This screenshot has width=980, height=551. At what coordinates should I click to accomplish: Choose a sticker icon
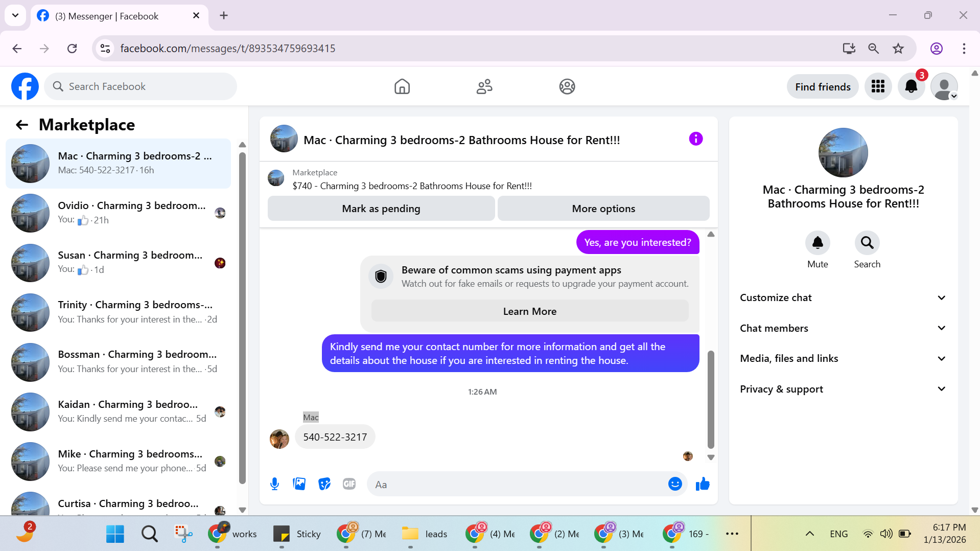tap(324, 484)
